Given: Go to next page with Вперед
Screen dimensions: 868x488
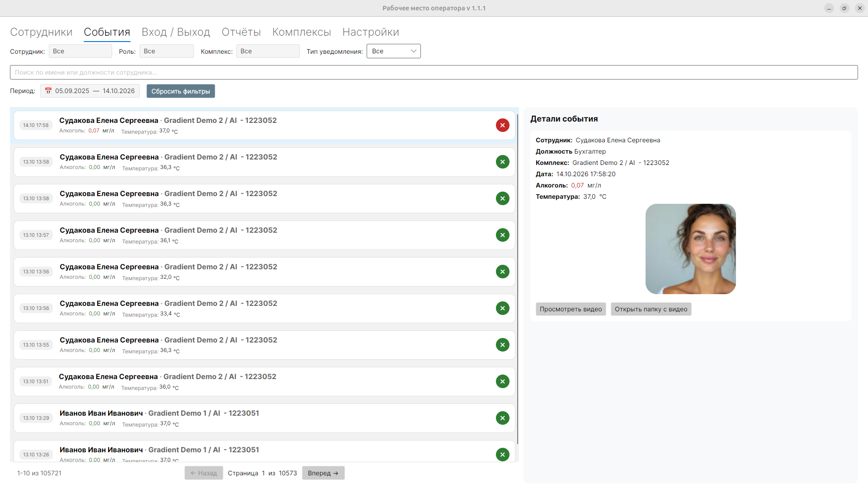Looking at the screenshot, I should click(x=323, y=473).
